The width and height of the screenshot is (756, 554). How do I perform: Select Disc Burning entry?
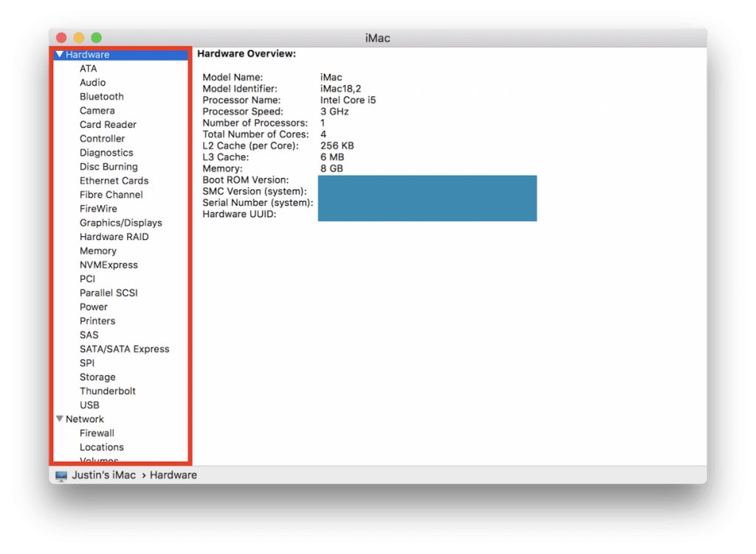point(109,166)
